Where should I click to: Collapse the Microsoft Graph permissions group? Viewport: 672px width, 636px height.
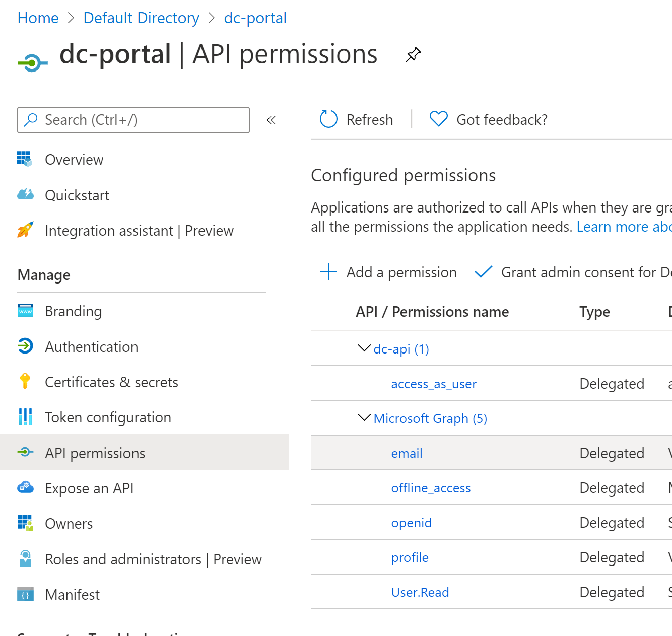click(364, 417)
